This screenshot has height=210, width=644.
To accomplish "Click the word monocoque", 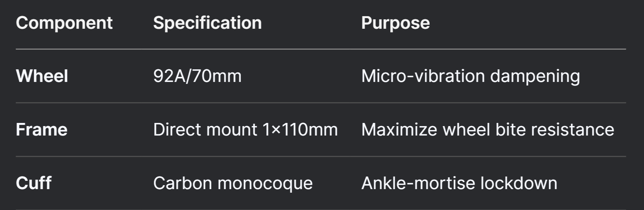I will 265,184.
